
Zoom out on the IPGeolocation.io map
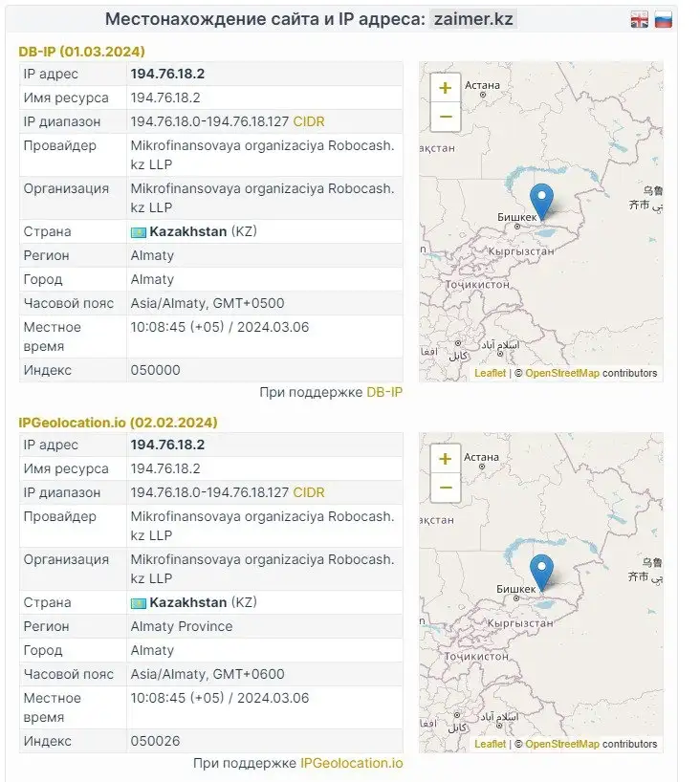(x=445, y=488)
